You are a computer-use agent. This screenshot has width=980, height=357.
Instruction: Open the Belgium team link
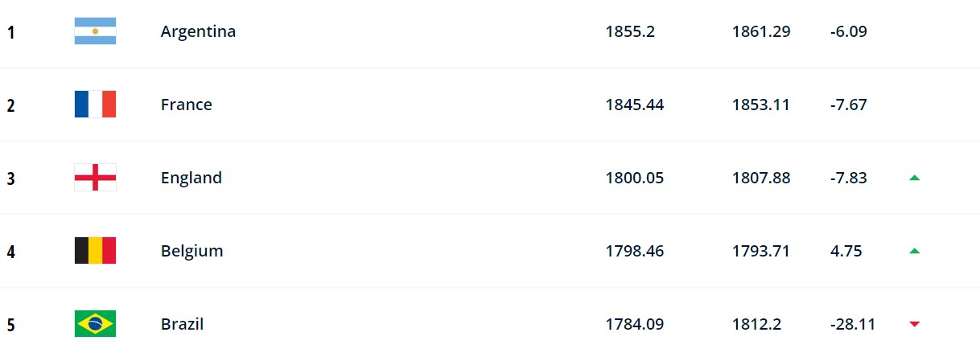(x=192, y=251)
